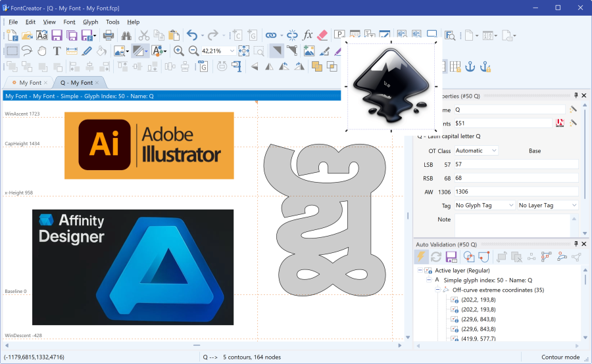Click the LSB value field

click(x=516, y=164)
